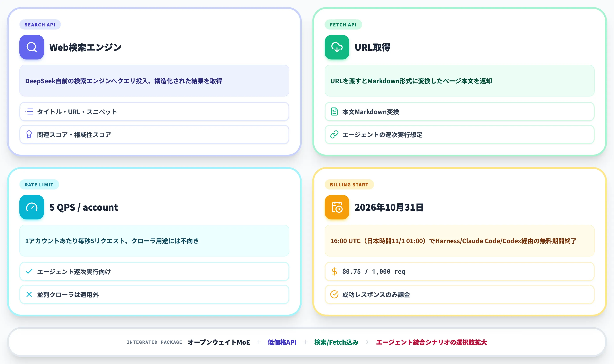Click the エージェント逐次実行向け row

point(154,271)
